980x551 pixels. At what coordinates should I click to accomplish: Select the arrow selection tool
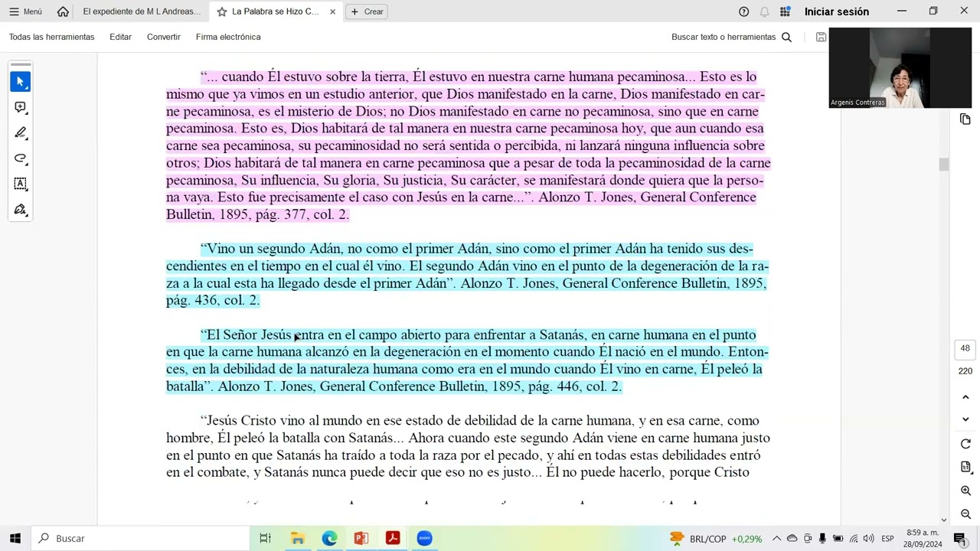click(x=21, y=81)
